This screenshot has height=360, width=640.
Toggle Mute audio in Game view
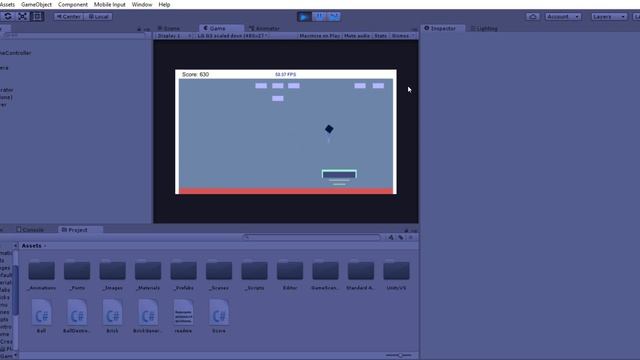[357, 36]
